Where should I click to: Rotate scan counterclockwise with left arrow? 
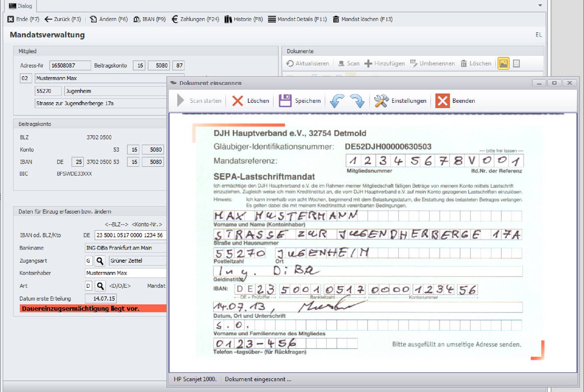(x=337, y=101)
